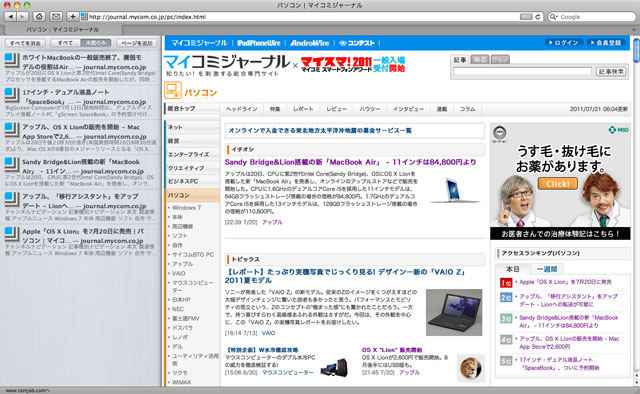Open reading list item アップル、OS X Lionの販売を開始
The height and width of the screenshot is (394, 640).
[x=80, y=137]
